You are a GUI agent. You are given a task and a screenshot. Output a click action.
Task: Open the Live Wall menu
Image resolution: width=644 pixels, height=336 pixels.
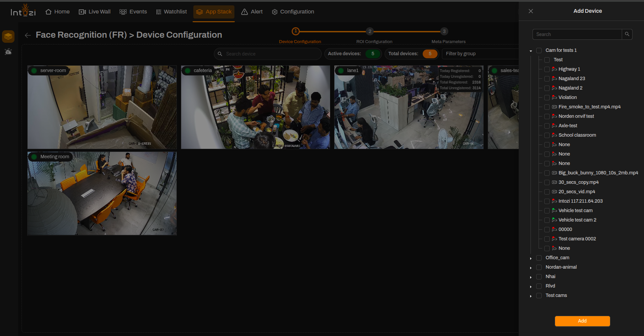(95, 12)
